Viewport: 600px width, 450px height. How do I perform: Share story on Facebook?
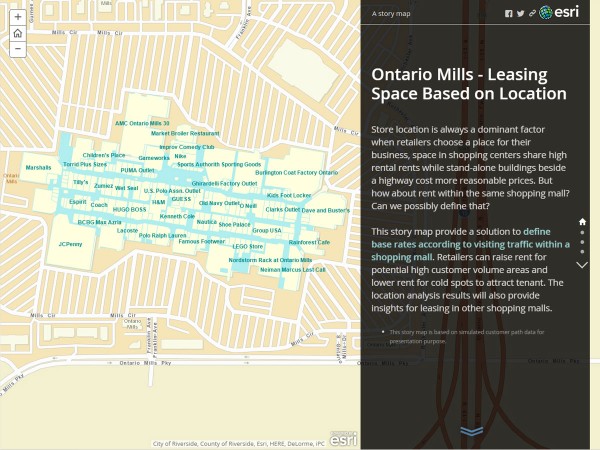[x=508, y=14]
